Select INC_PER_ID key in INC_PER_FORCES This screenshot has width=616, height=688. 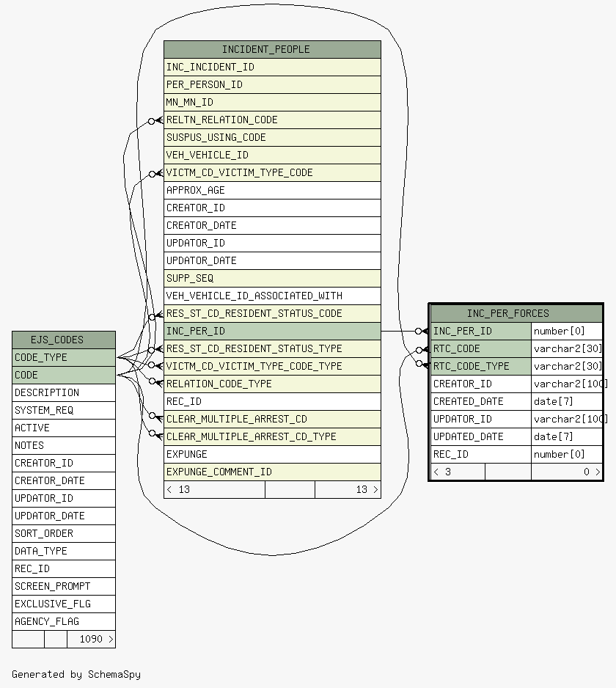tap(481, 332)
